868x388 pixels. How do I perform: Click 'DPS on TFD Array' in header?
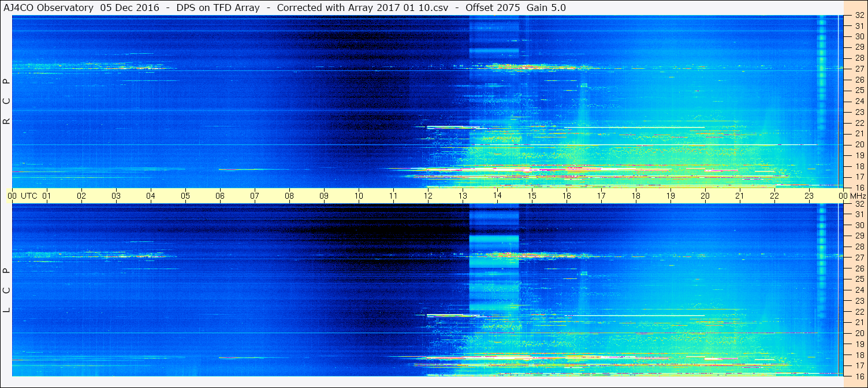click(x=218, y=8)
